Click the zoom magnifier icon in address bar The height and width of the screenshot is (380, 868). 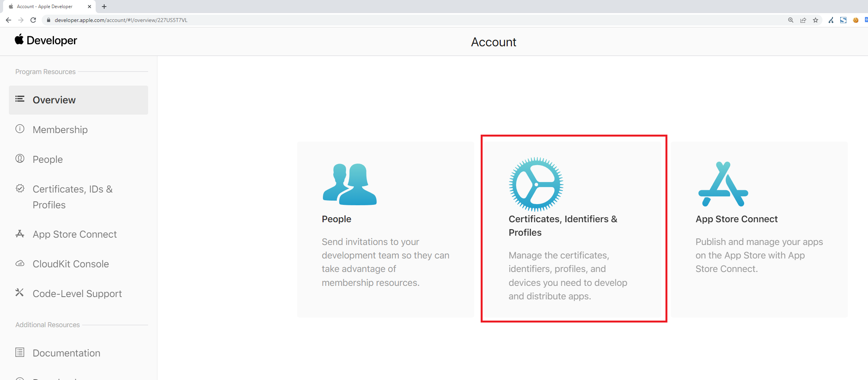click(x=791, y=20)
